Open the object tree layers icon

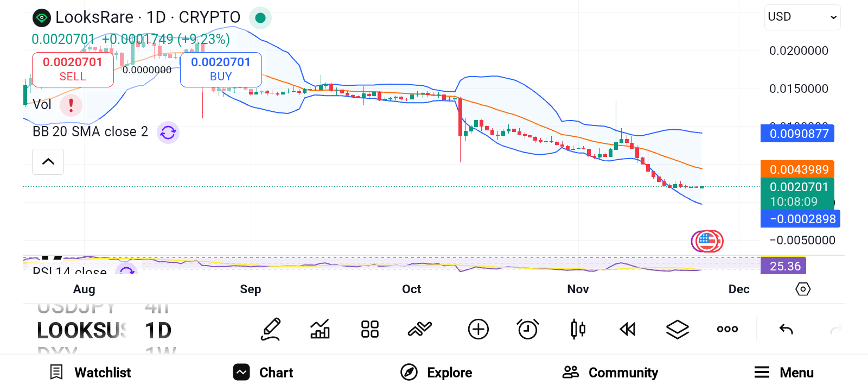(x=678, y=329)
